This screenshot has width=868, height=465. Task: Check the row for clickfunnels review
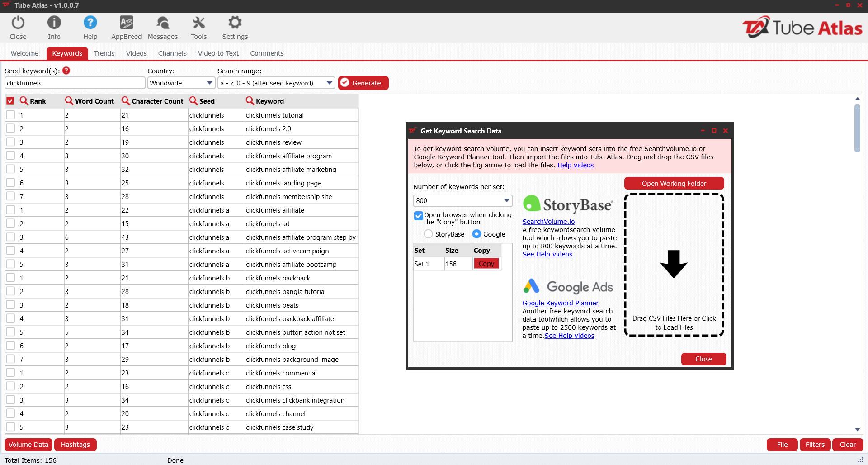point(10,142)
